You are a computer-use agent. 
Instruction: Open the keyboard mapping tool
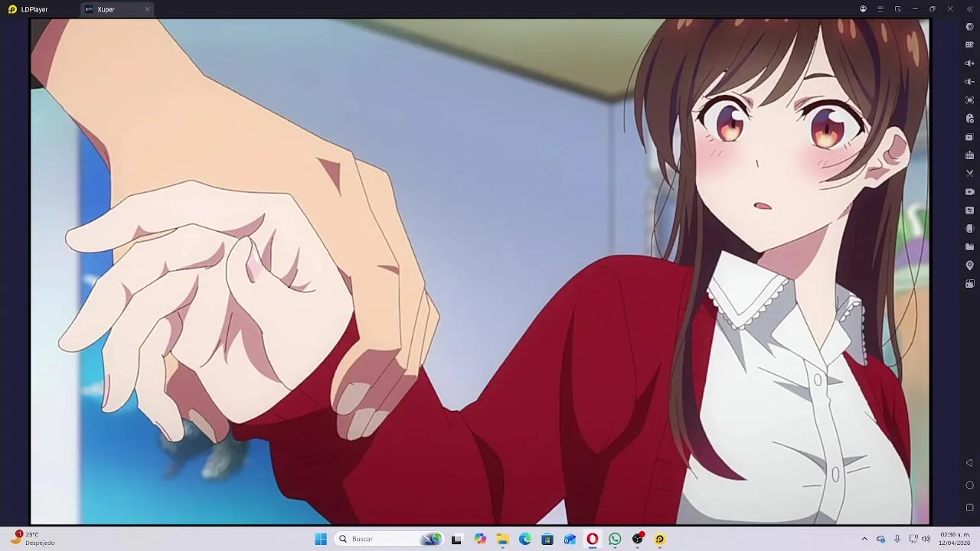(970, 45)
